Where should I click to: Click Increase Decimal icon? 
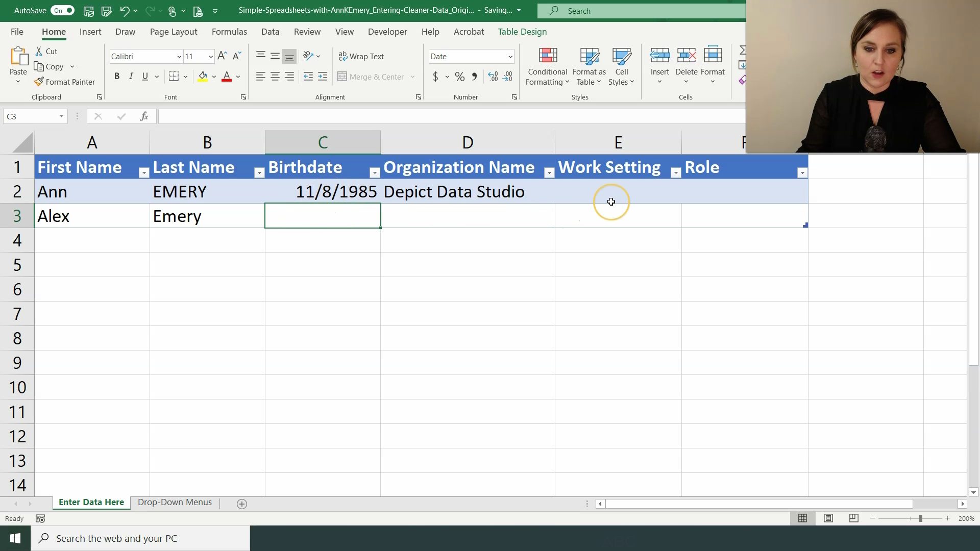coord(493,77)
